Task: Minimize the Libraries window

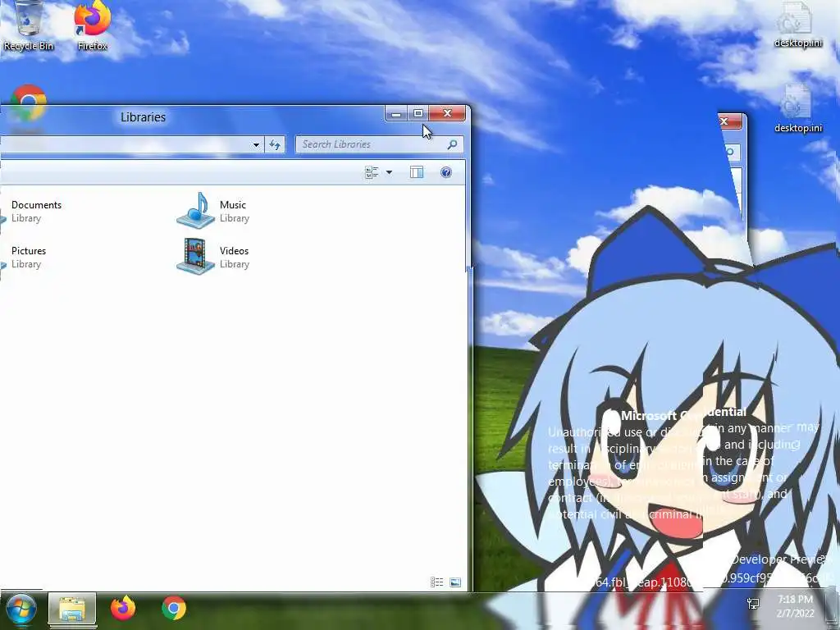Action: pyautogui.click(x=396, y=113)
